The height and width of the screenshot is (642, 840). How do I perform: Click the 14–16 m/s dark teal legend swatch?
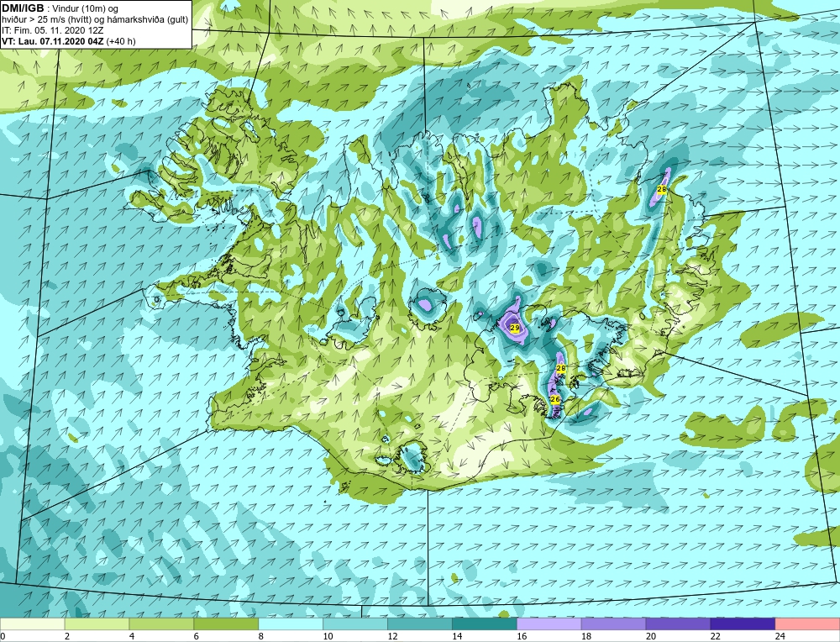(x=485, y=624)
